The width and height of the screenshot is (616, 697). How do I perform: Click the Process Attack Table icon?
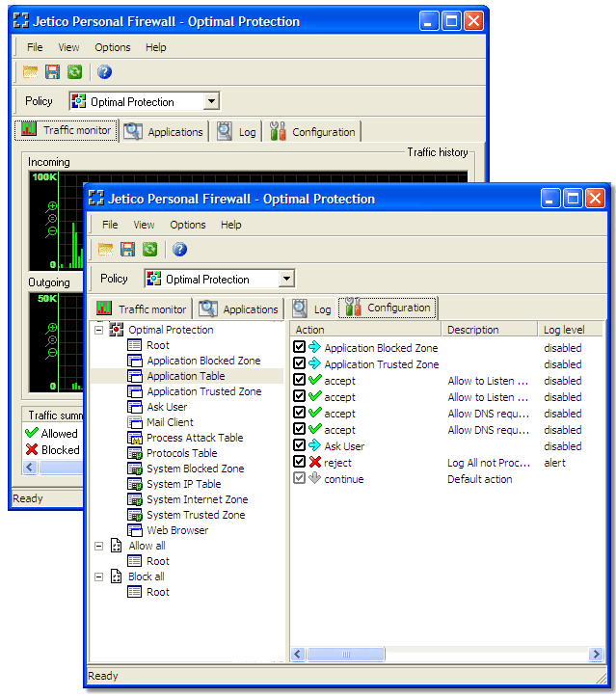point(135,438)
